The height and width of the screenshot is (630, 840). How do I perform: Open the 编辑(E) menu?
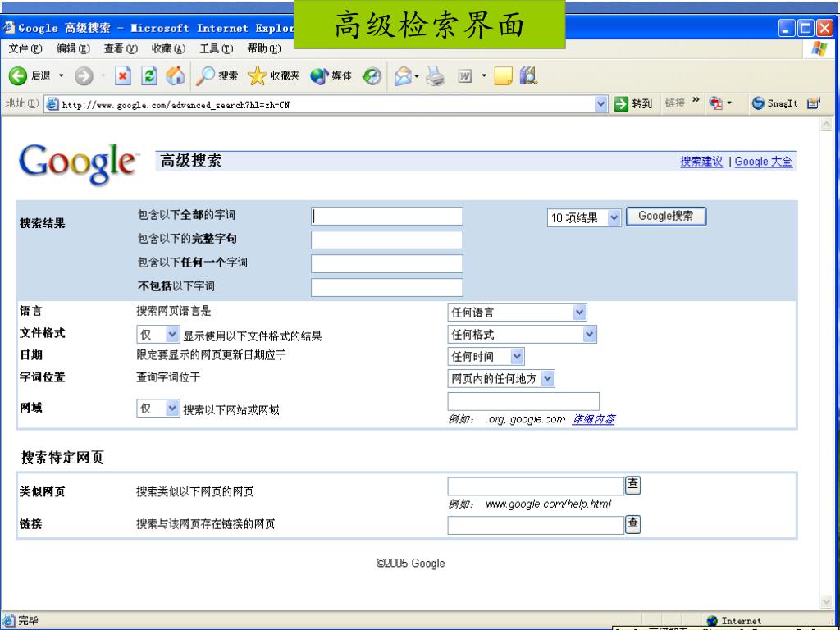click(x=73, y=48)
